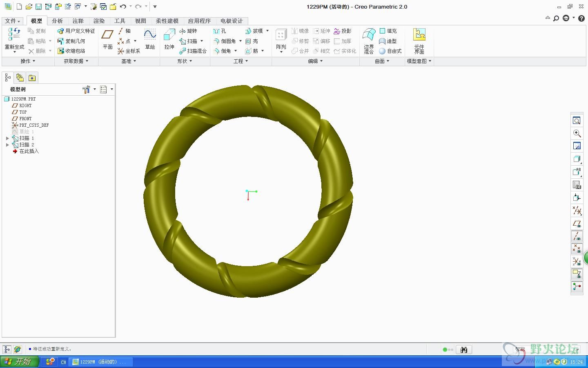Open the 模型意图 group dropdown
Image resolution: width=588 pixels, height=368 pixels.
(x=419, y=61)
